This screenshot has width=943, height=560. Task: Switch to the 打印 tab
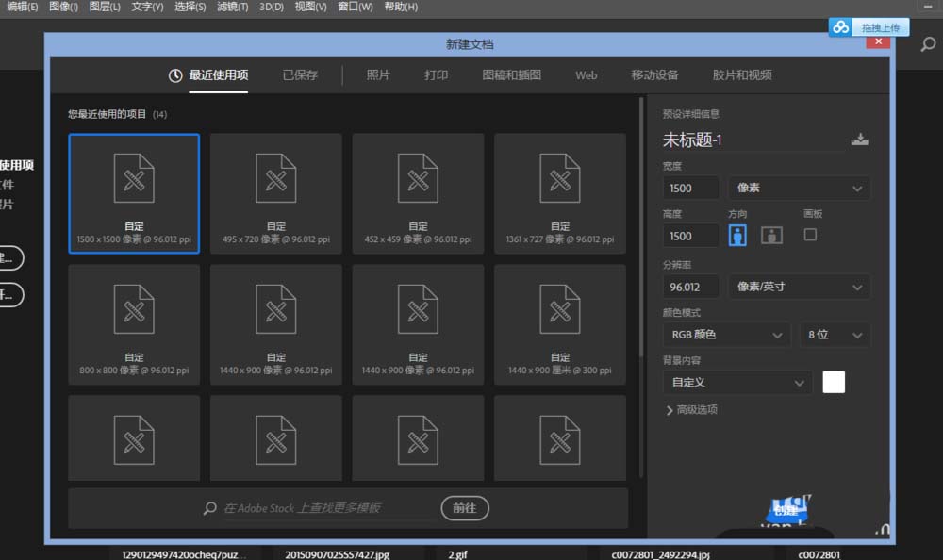tap(436, 75)
